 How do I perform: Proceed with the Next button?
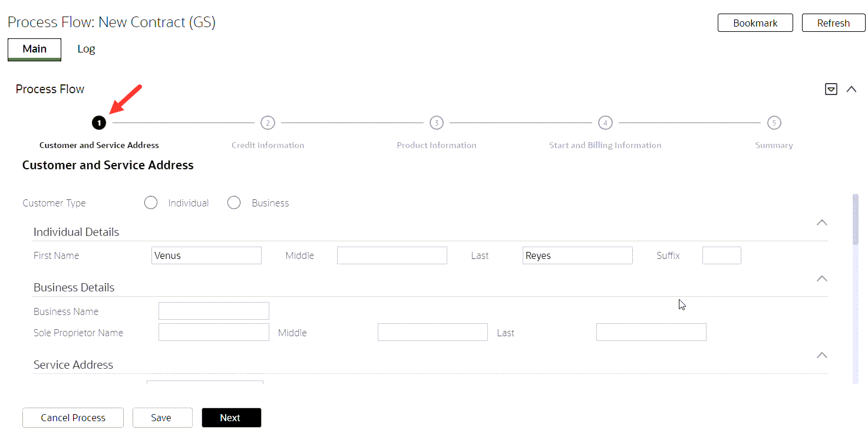tap(231, 418)
